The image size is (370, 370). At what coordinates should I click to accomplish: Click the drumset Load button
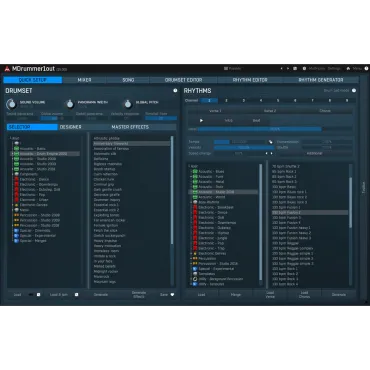coord(17,295)
